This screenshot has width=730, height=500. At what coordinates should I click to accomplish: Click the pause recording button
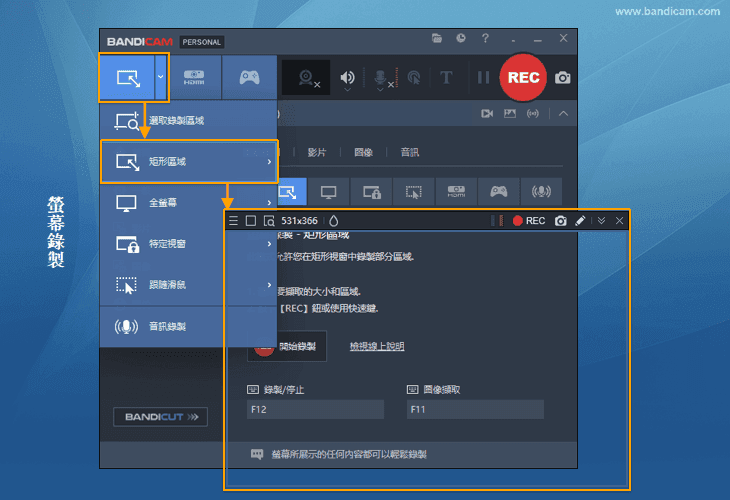click(483, 77)
